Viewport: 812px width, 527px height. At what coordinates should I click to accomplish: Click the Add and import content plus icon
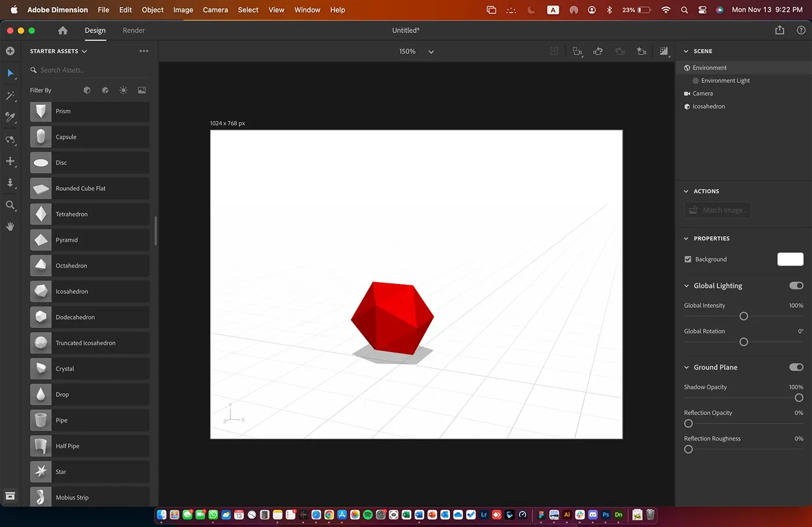click(x=10, y=51)
